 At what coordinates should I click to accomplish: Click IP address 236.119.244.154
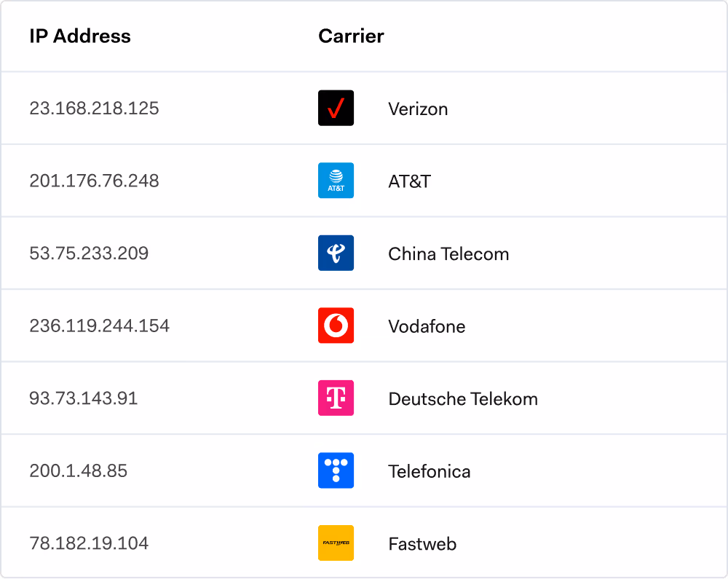click(x=100, y=326)
